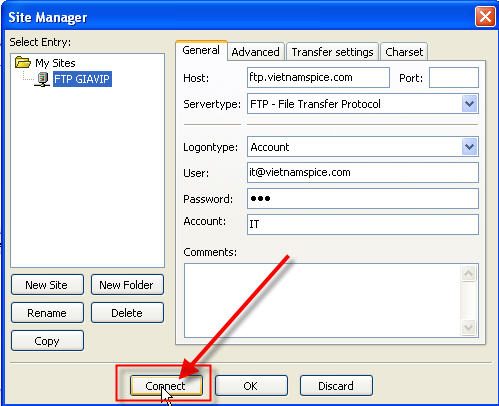The width and height of the screenshot is (499, 406).
Task: Click the Servertype combo box showing FTP - File Transfer Protocol
Action: (x=363, y=104)
